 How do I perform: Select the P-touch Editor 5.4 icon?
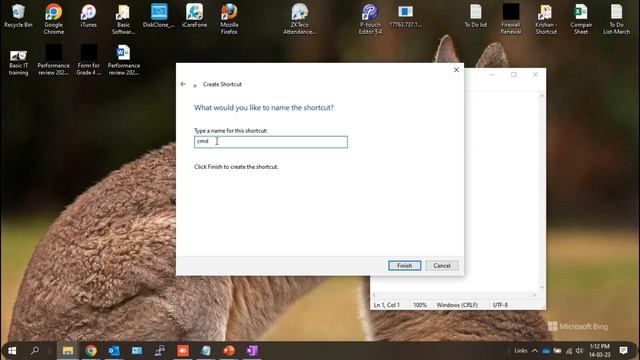pyautogui.click(x=370, y=19)
